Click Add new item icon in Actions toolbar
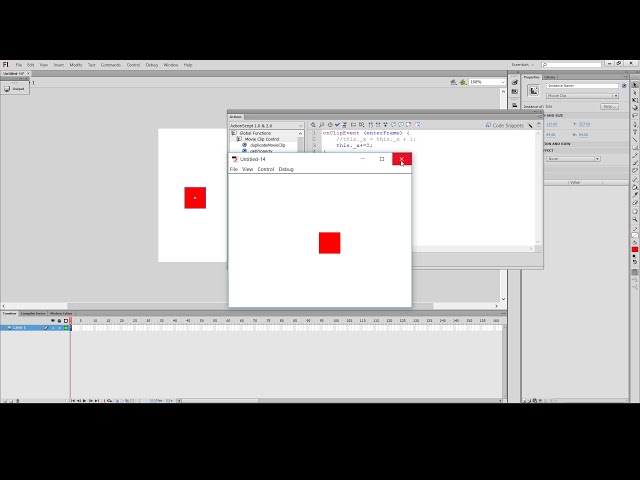The image size is (640, 480). (313, 125)
